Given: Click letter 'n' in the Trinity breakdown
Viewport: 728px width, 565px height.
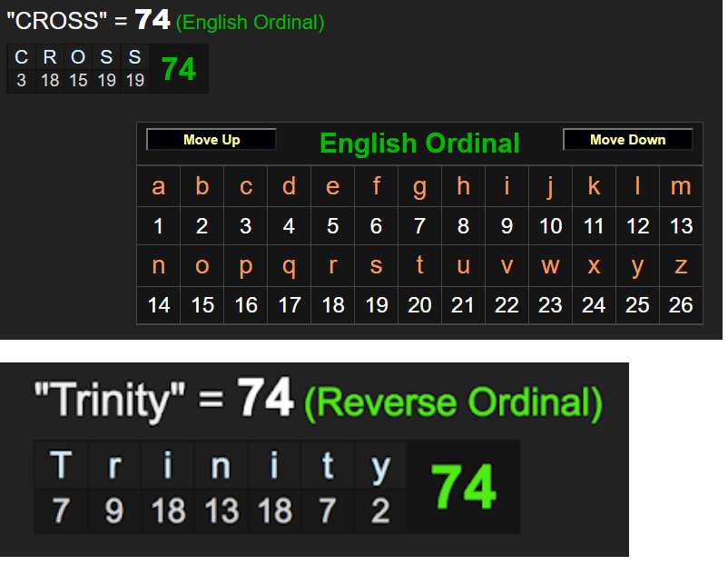Looking at the screenshot, I should click(x=221, y=467).
